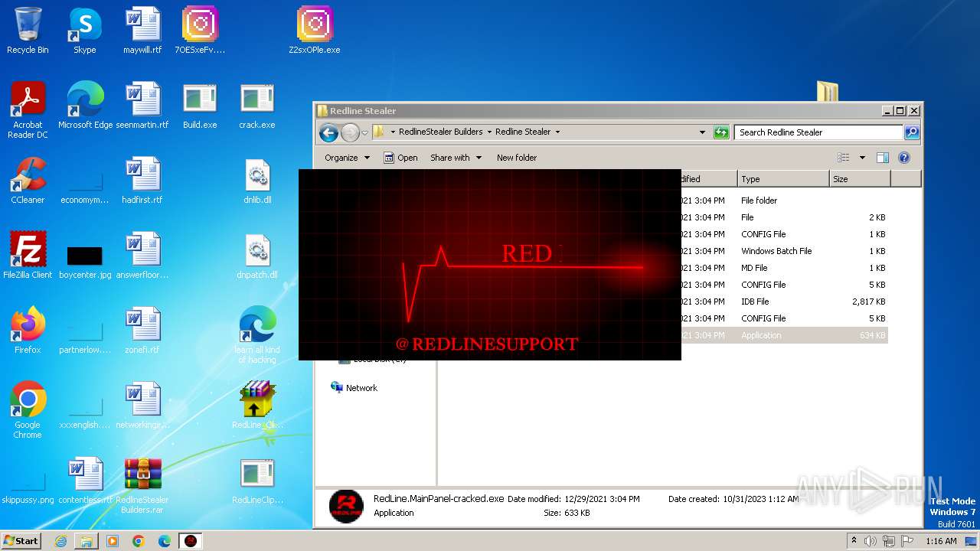
Task: Click New folder in the toolbar
Action: pos(517,158)
